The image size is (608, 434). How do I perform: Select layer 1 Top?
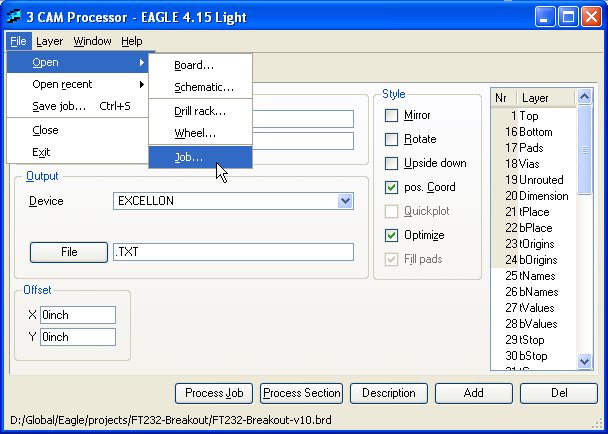(534, 116)
